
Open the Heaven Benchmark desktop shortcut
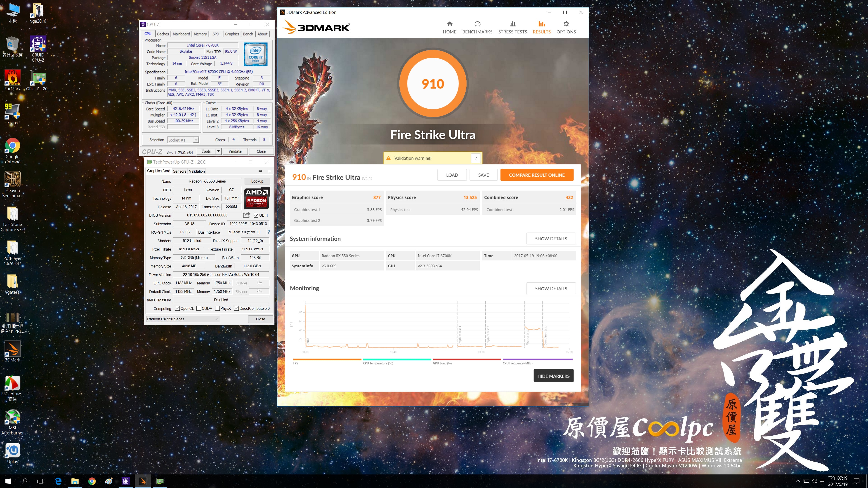pos(12,184)
